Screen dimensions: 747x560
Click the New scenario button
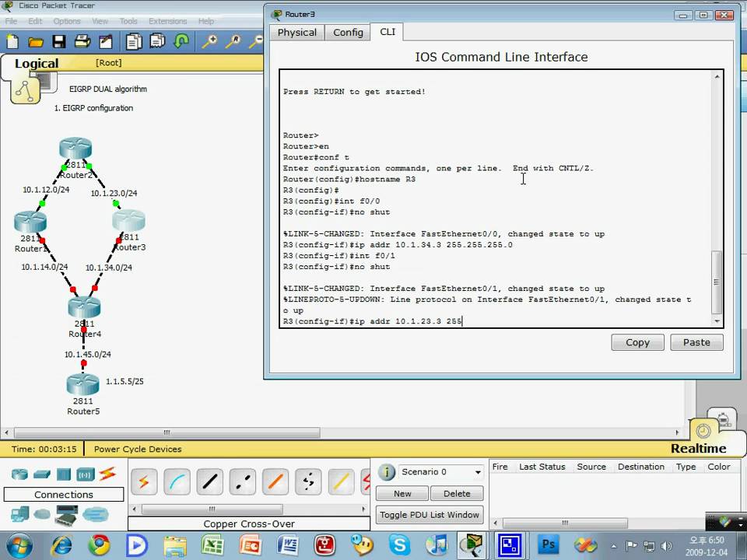tap(402, 493)
